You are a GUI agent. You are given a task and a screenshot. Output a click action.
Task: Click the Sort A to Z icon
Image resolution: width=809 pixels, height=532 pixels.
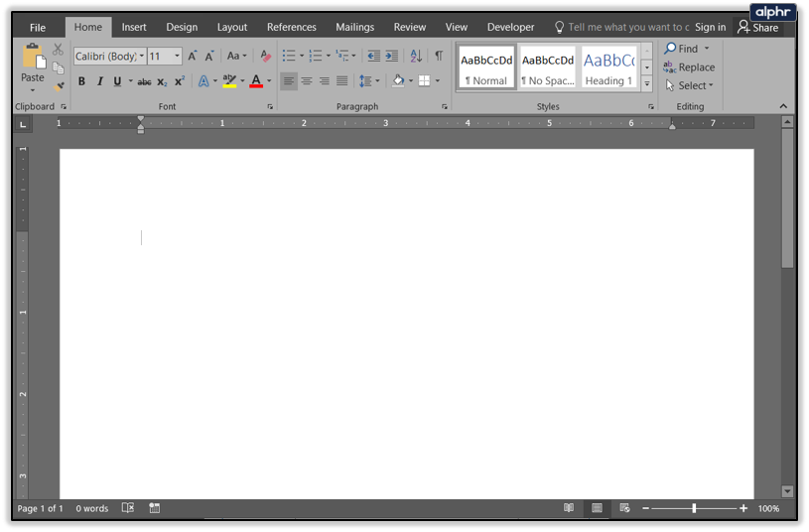[416, 56]
